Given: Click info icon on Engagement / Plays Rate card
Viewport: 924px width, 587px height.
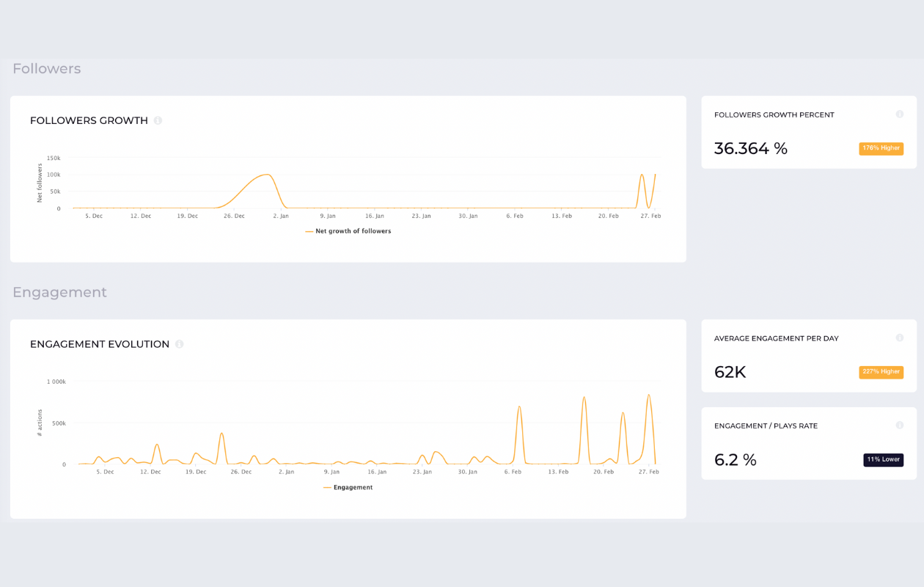Looking at the screenshot, I should click(900, 426).
